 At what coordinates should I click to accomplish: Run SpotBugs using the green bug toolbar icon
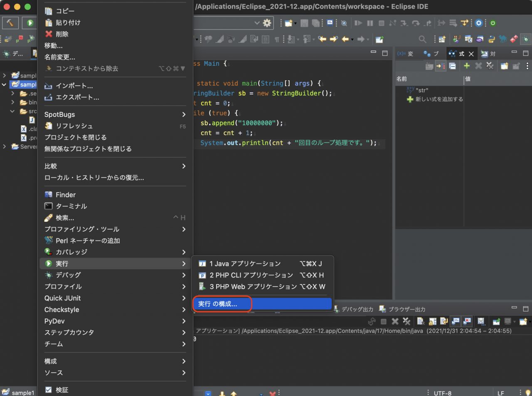(526, 39)
